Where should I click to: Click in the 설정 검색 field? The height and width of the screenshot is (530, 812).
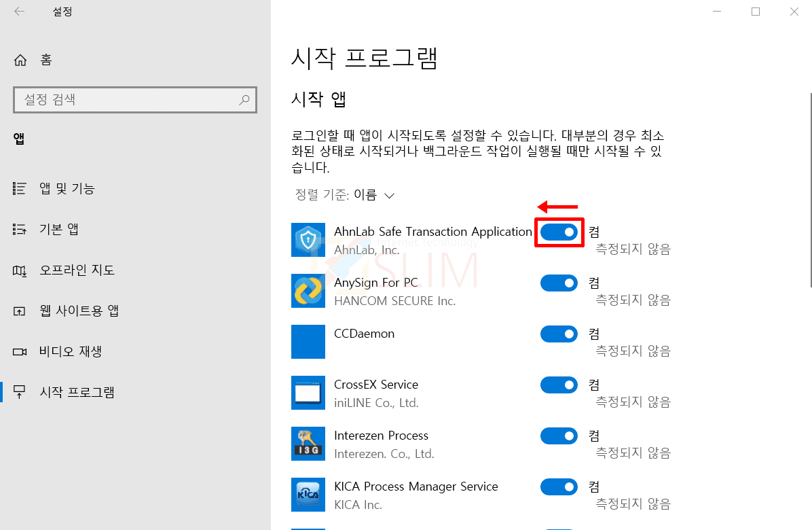pyautogui.click(x=134, y=99)
